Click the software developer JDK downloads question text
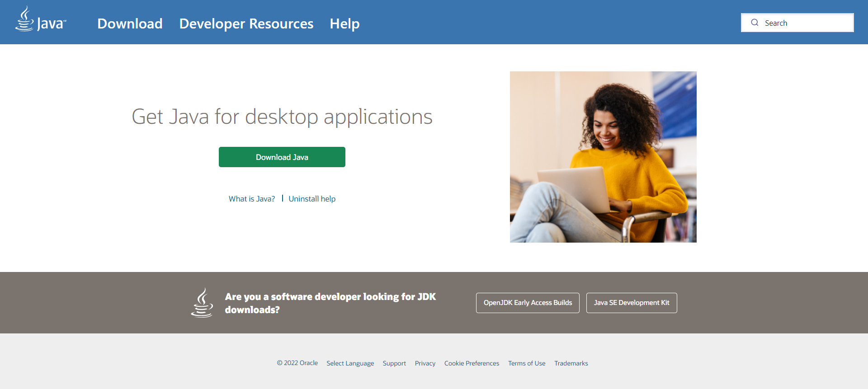868x389 pixels. [x=330, y=303]
